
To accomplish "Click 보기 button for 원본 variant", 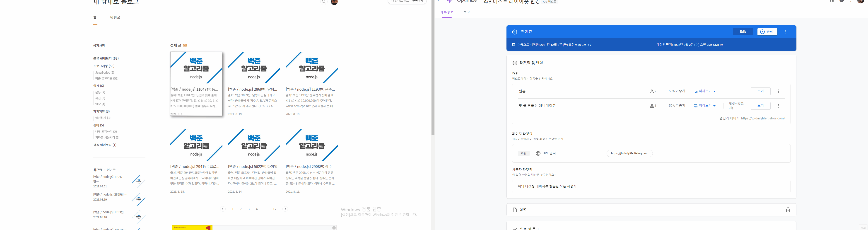I will (x=760, y=91).
